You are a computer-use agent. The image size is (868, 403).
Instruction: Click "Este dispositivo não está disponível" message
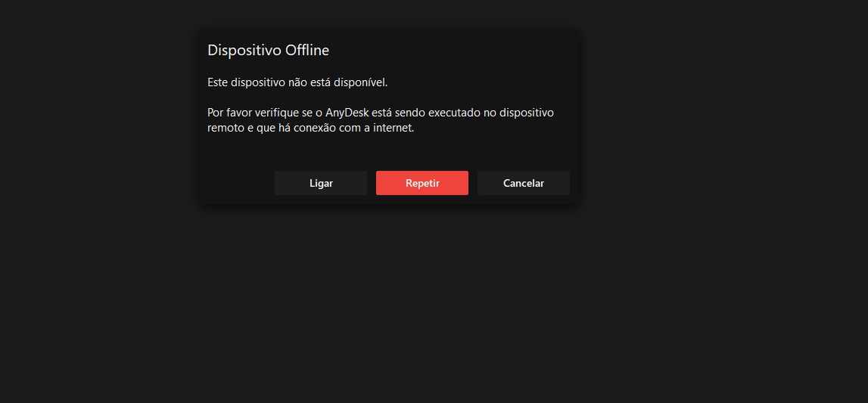pyautogui.click(x=297, y=82)
